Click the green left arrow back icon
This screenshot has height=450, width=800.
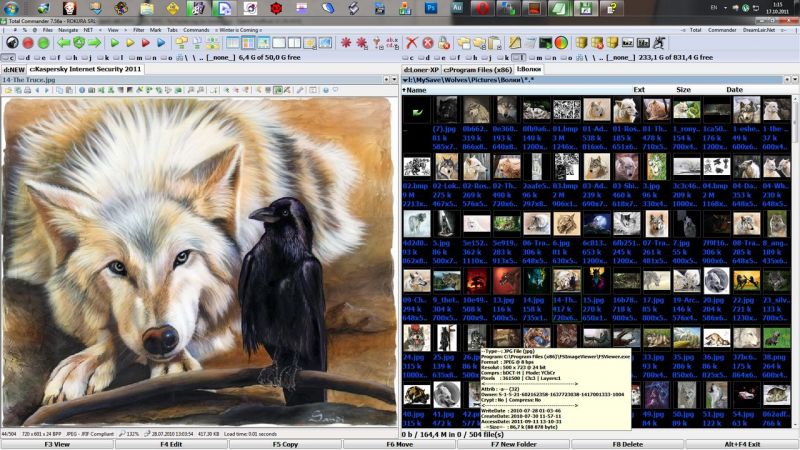[64, 43]
